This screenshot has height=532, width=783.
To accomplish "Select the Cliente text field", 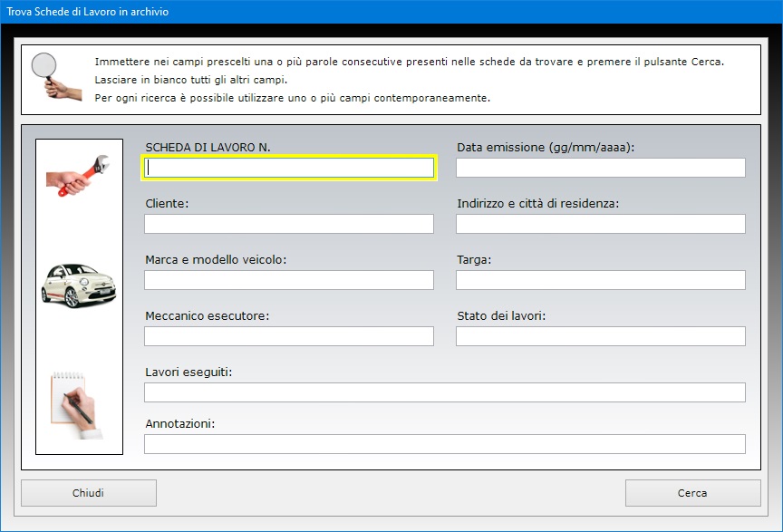I will (289, 224).
